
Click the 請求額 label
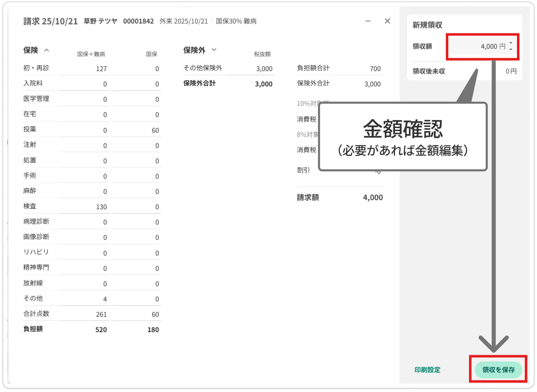coord(308,197)
